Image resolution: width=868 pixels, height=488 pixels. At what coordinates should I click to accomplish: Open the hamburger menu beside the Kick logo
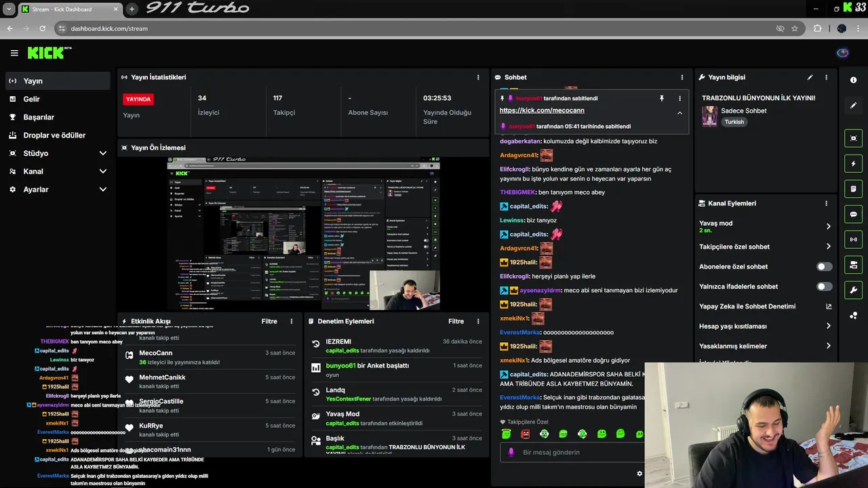point(14,53)
